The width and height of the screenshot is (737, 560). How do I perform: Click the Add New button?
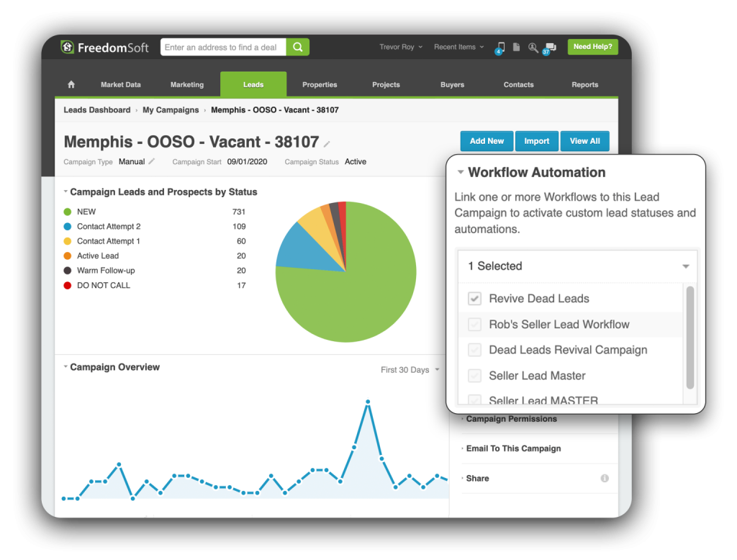(487, 141)
